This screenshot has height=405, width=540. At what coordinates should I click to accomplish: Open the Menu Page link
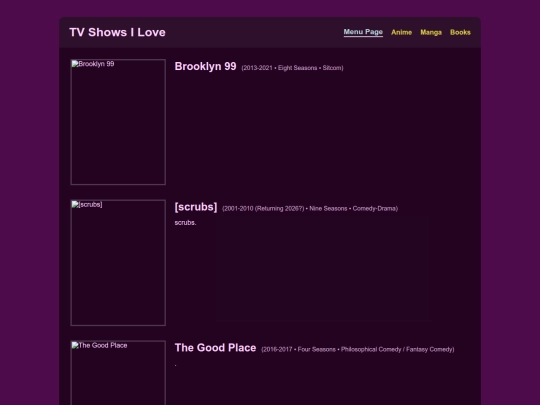pyautogui.click(x=363, y=32)
